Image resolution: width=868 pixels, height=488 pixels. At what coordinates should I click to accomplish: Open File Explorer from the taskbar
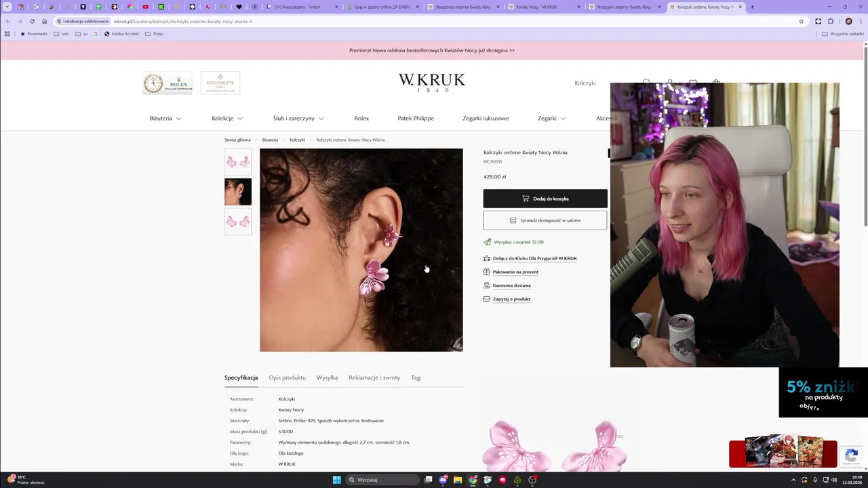click(458, 480)
